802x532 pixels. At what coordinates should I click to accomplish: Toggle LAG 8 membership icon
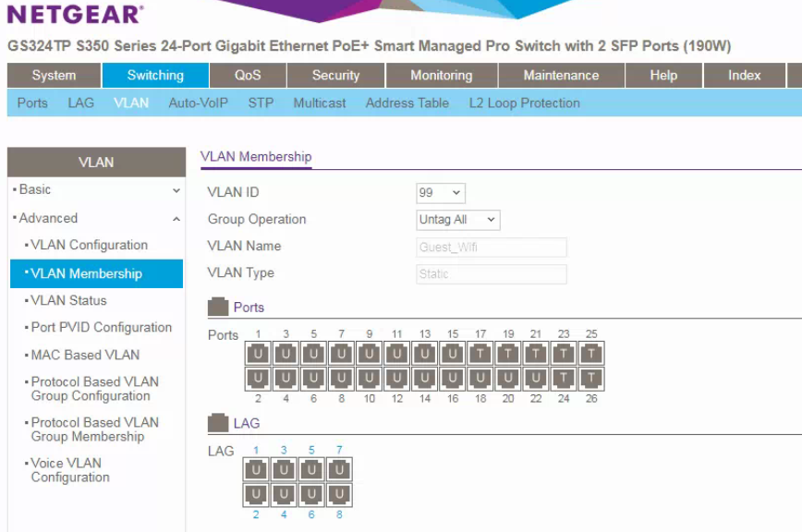coord(339,494)
